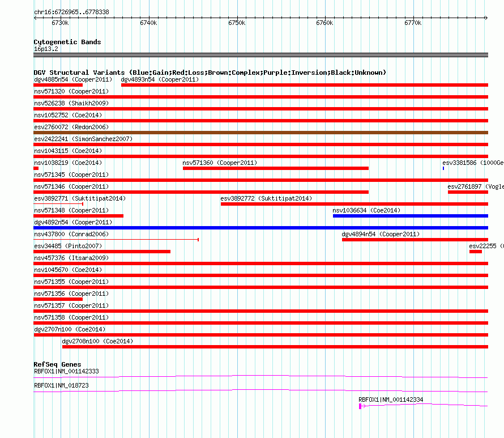Screen dimensions: 504x438
Task: Open the nsv571320 (Cooper2011) variant
Action: tap(71, 91)
